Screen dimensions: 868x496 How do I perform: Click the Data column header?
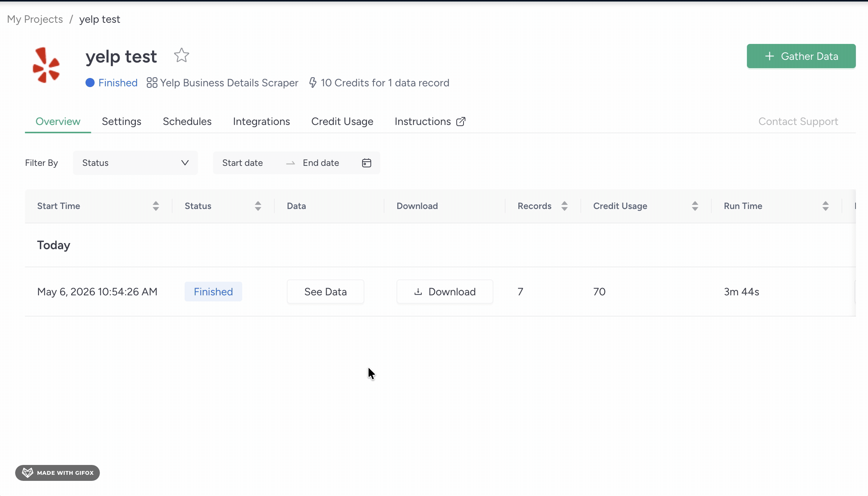click(x=296, y=206)
